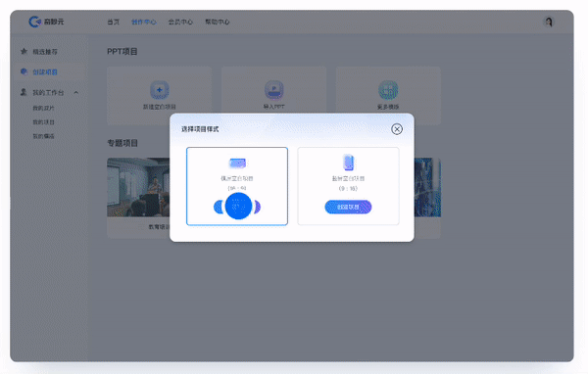The height and width of the screenshot is (374, 588).
Task: Open the second sub-item under 我的工作台
Action: 43,122
